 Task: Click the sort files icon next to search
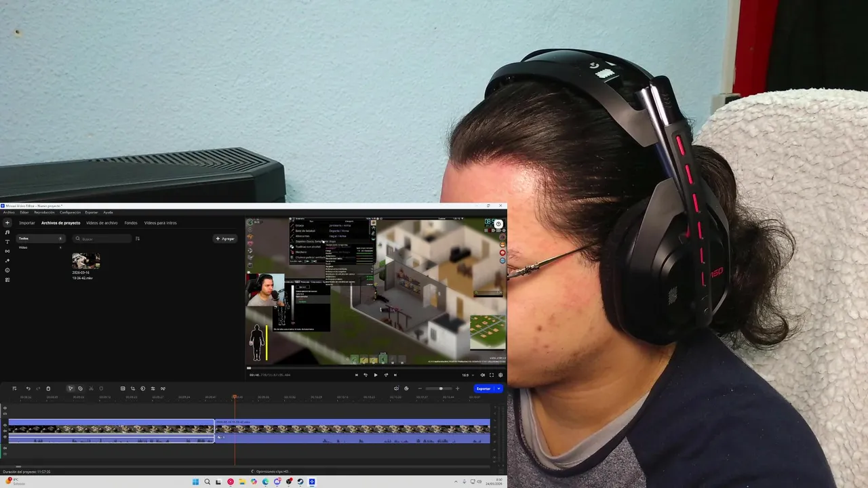click(x=138, y=239)
